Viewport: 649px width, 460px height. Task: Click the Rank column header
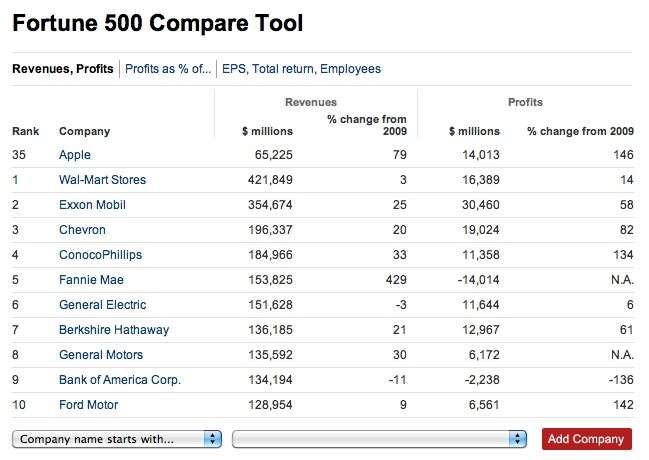(x=26, y=131)
